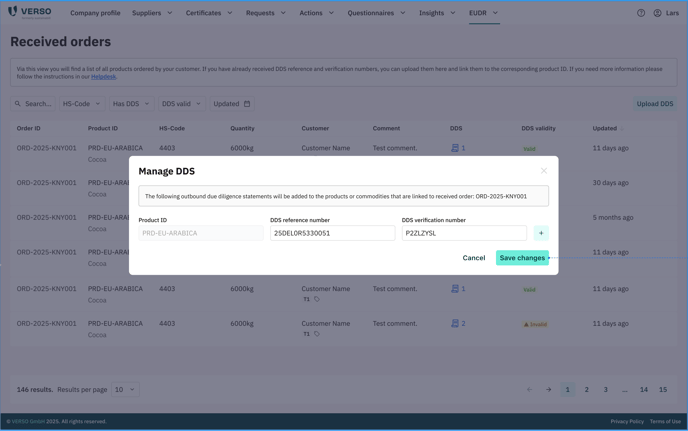Click the Invalid DDS validity badge
This screenshot has width=688, height=431.
coord(535,324)
